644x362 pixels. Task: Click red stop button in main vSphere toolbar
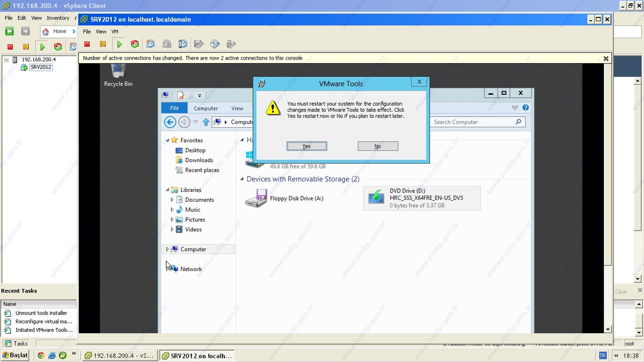[10, 47]
